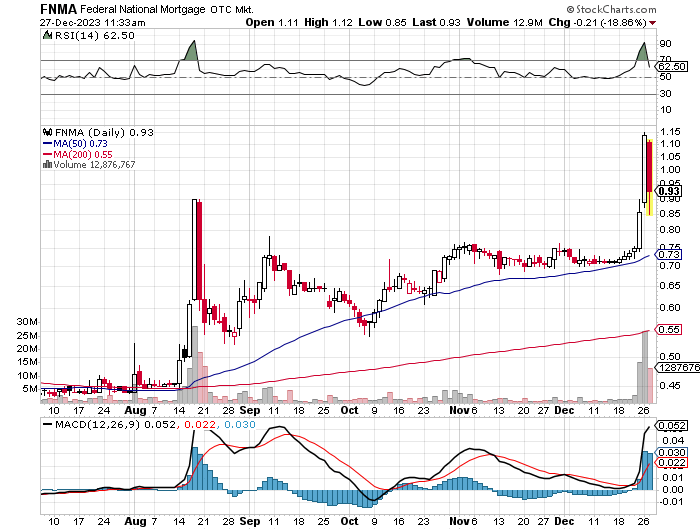
Task: Click the blue 0.73 MA(50) price tag
Action: click(668, 255)
